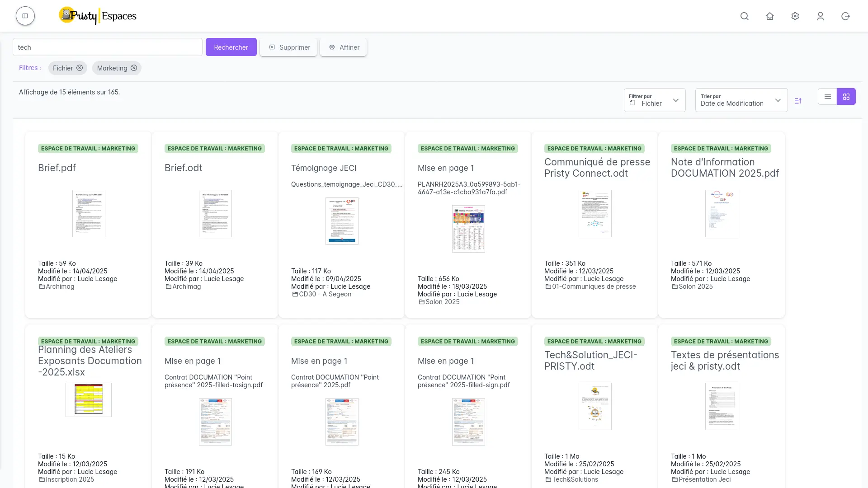Open the Pristy Espaces logo home
The width and height of the screenshot is (868, 488).
tap(98, 16)
